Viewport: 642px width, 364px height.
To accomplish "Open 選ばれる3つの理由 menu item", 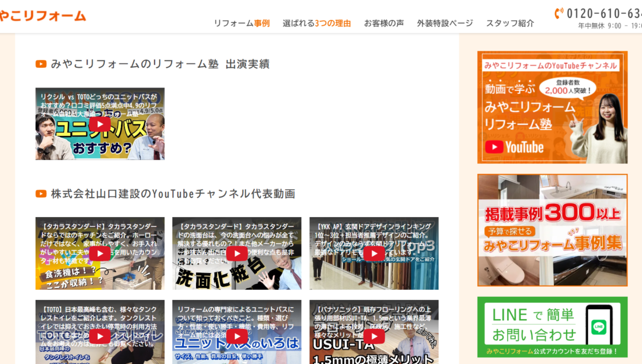I will 316,23.
